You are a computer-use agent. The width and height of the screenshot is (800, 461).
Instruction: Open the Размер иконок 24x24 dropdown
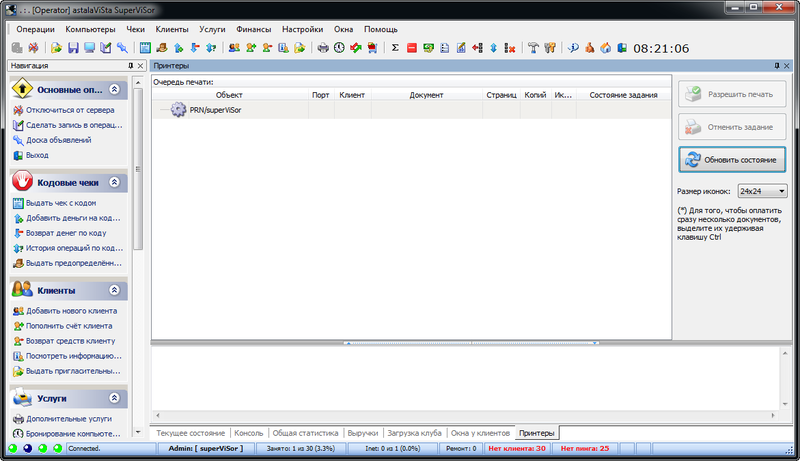763,191
